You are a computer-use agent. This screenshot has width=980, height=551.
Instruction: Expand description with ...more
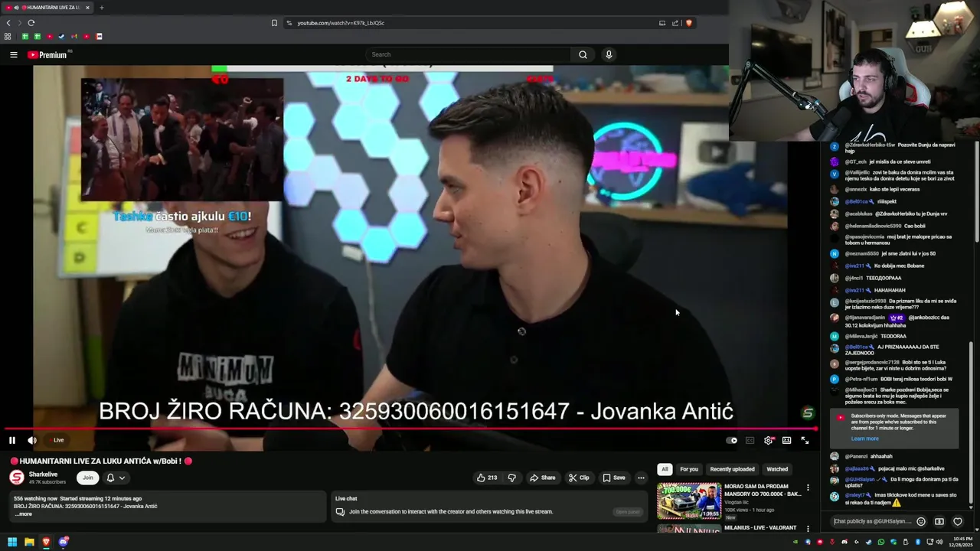[24, 514]
